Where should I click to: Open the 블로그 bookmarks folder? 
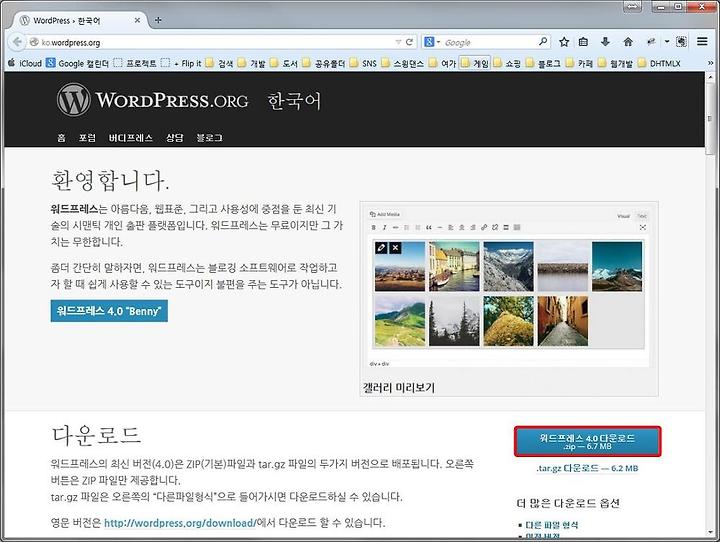click(543, 63)
